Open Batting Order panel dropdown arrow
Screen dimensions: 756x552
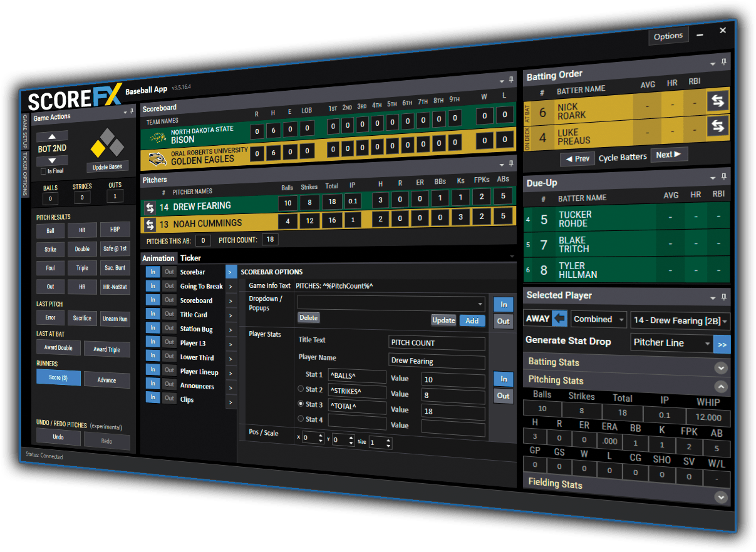click(713, 64)
